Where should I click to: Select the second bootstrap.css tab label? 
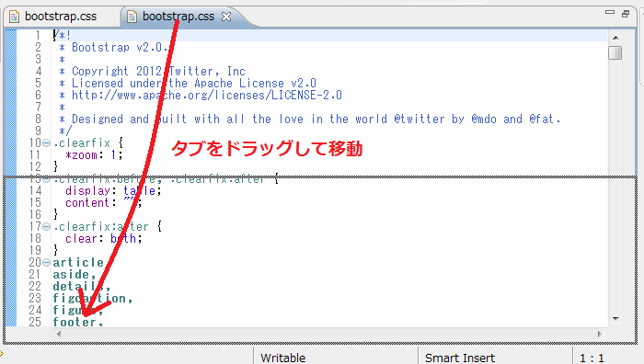[178, 17]
